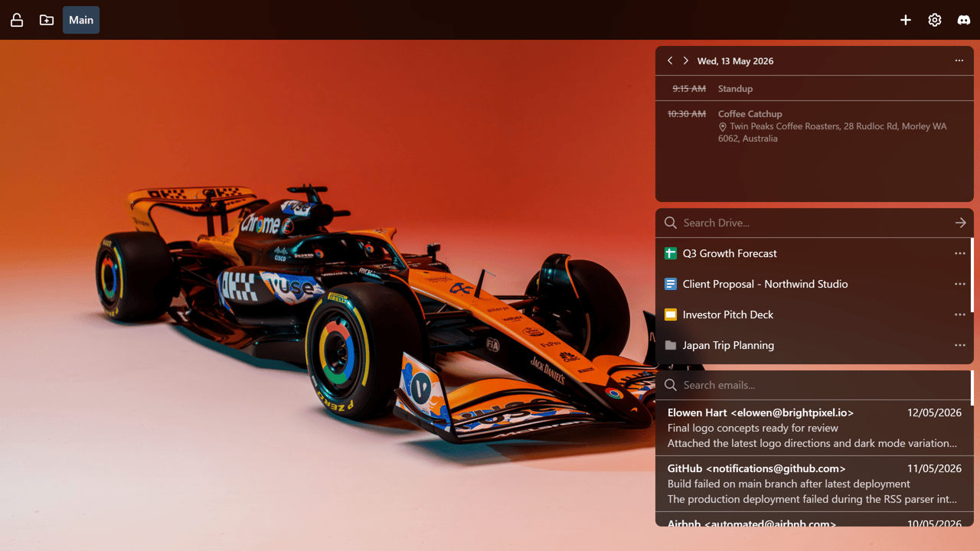Screen dimensions: 980x551
Task: Open the Main tab
Action: [81, 20]
